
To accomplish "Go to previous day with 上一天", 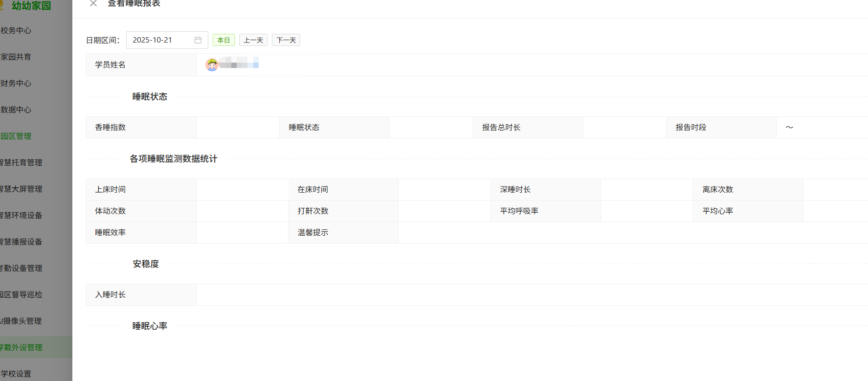I will (x=253, y=40).
